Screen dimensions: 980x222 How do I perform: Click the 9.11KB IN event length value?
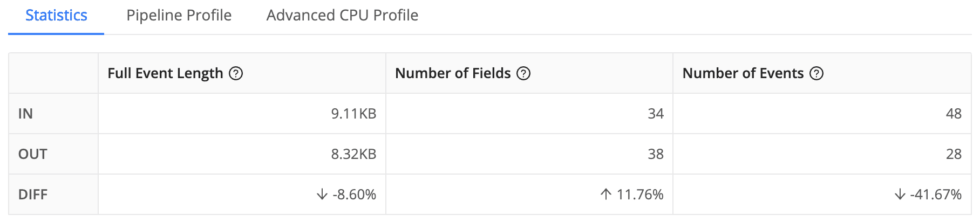tap(353, 114)
